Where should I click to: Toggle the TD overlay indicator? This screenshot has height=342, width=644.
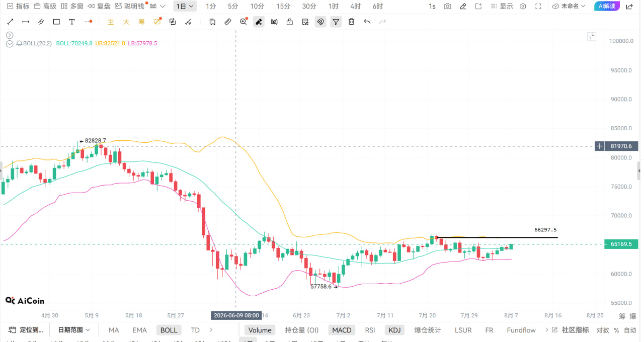(x=195, y=330)
